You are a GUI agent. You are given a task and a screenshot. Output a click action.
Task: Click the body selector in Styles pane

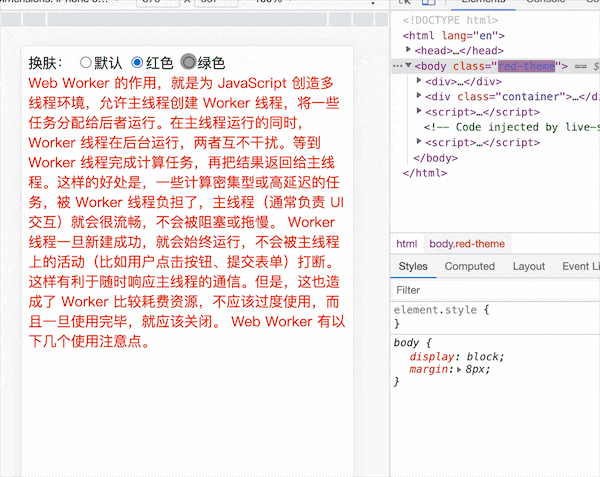pos(406,342)
